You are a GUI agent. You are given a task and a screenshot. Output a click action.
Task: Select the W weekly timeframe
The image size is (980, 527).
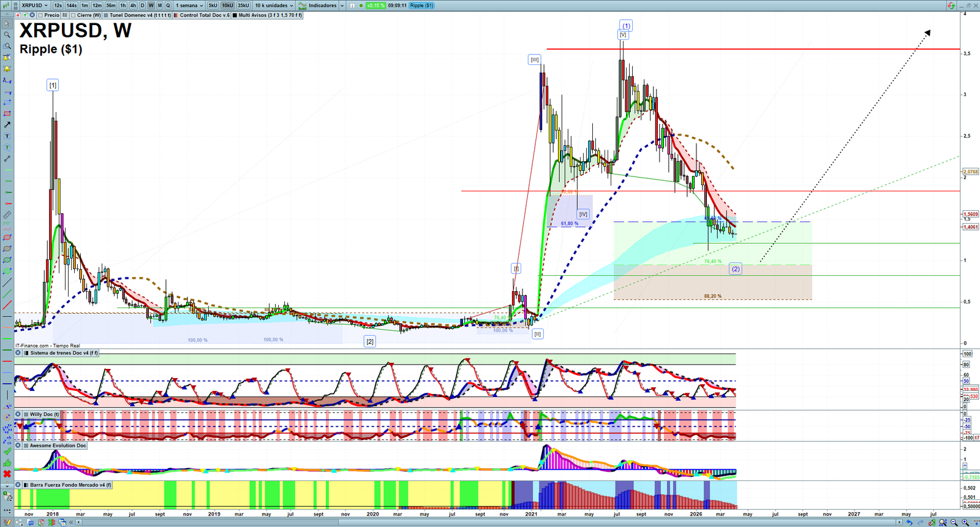(151, 6)
